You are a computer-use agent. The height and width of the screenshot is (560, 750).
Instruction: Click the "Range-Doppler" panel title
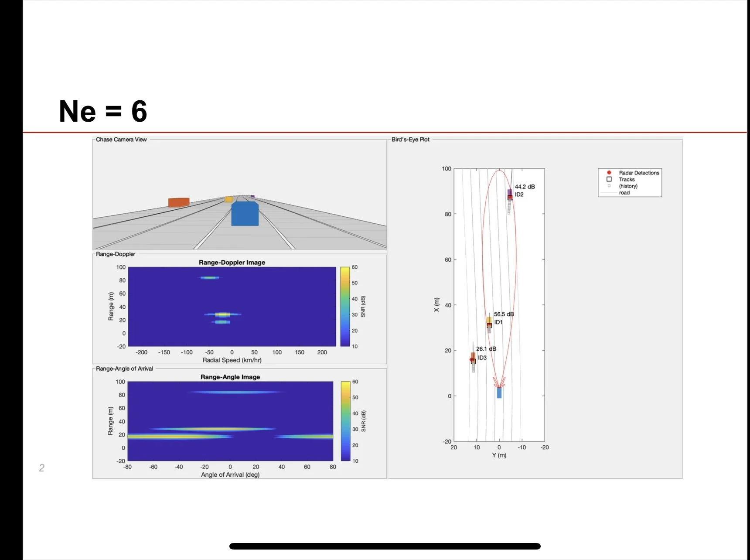coord(116,254)
